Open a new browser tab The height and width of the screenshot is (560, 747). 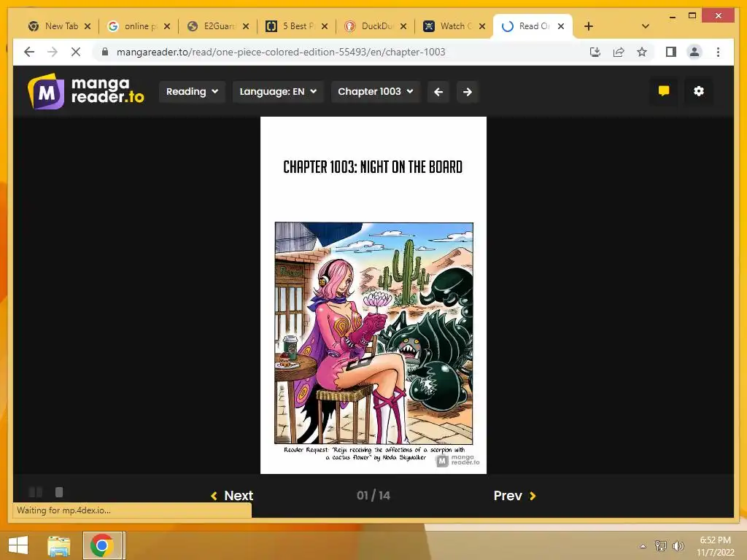click(x=589, y=26)
